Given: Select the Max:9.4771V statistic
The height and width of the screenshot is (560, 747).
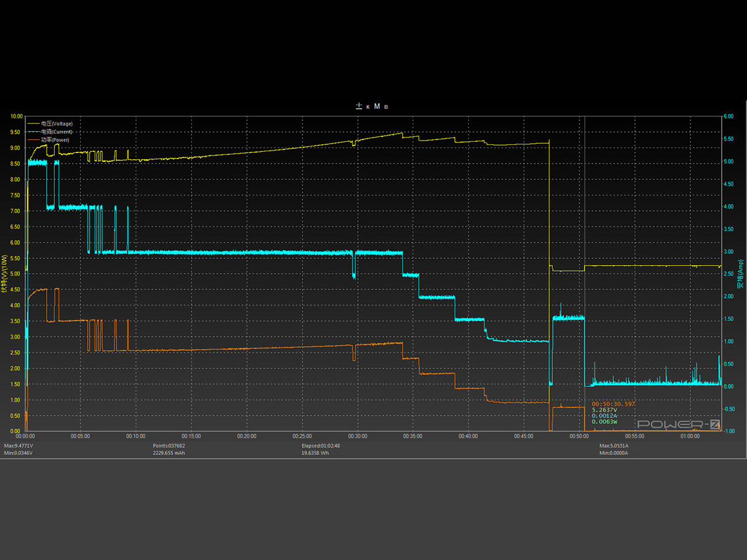Looking at the screenshot, I should point(19,446).
